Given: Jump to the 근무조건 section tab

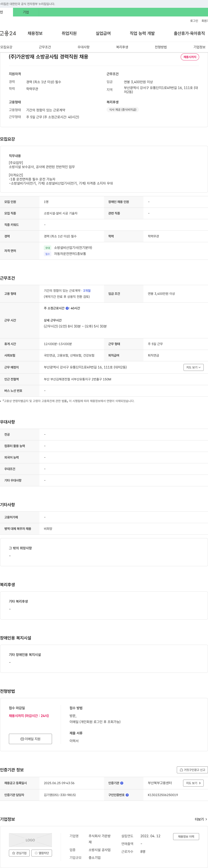Looking at the screenshot, I should pyautogui.click(x=45, y=47).
